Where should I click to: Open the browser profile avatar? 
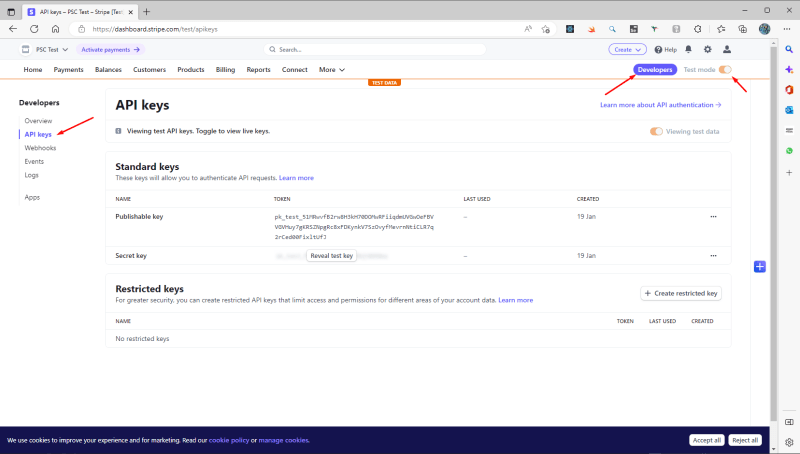(x=764, y=29)
